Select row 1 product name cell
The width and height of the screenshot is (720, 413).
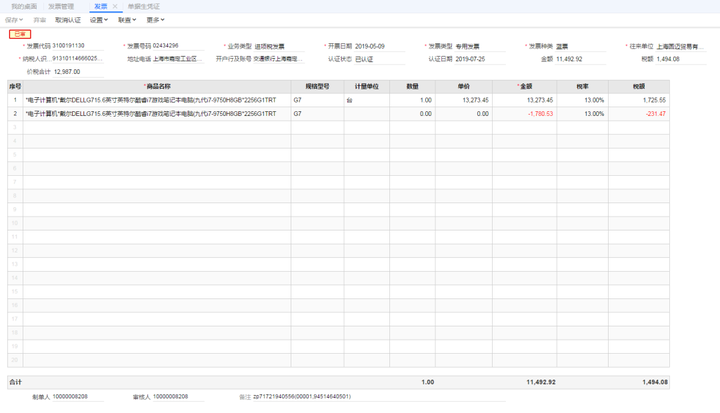pyautogui.click(x=157, y=100)
